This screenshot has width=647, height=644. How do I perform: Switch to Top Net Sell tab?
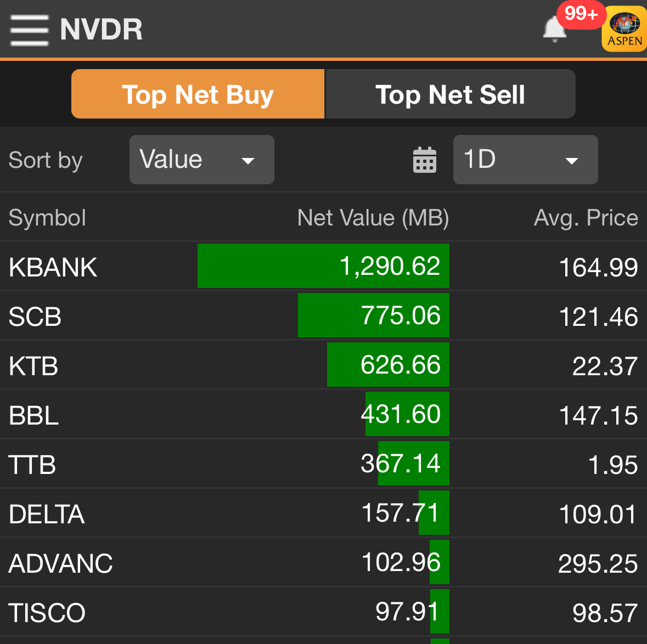click(x=450, y=94)
